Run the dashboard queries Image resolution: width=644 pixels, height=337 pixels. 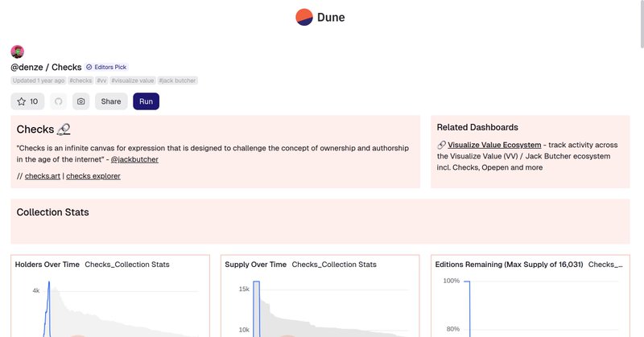click(147, 101)
